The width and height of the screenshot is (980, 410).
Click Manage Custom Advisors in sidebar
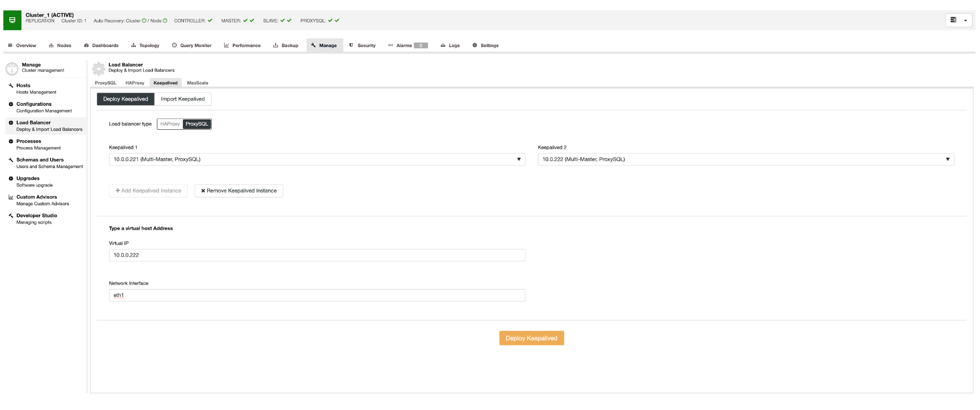pos(43,204)
